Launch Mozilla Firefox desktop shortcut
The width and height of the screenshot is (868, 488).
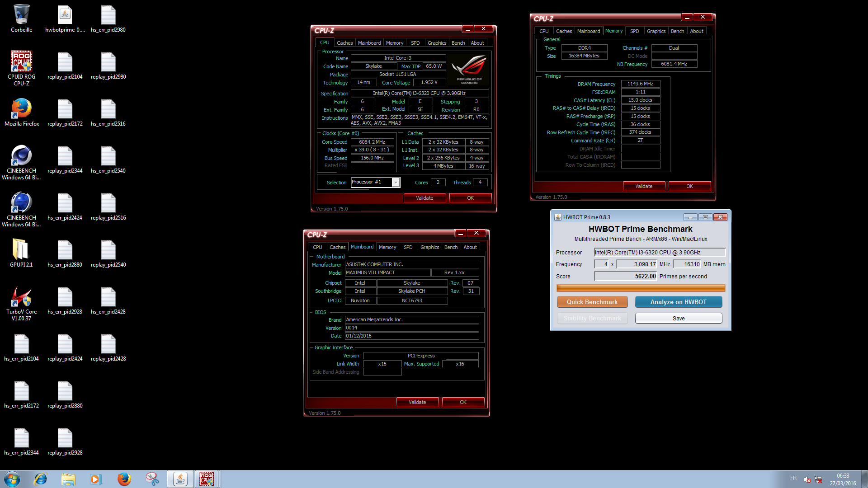point(21,113)
